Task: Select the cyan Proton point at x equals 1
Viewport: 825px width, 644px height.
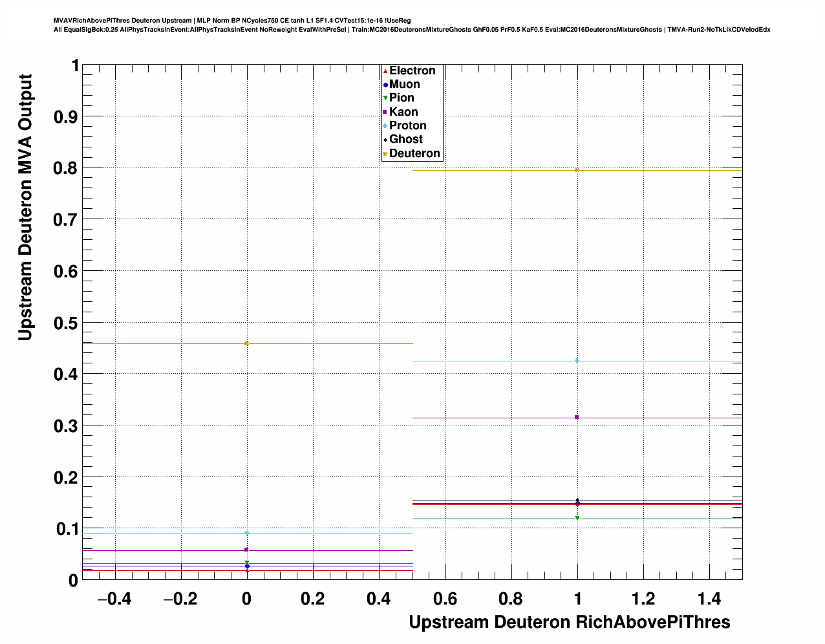Action: 577,361
